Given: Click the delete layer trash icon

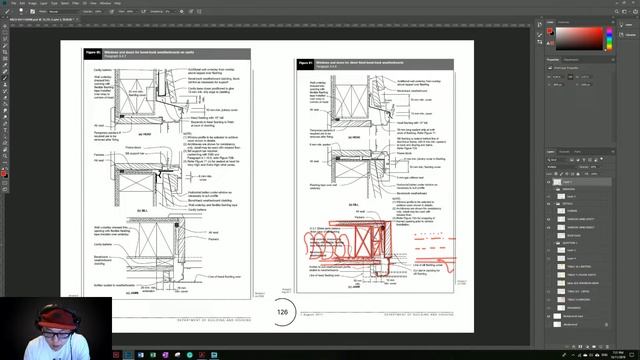Looking at the screenshot, I should 607,347.
